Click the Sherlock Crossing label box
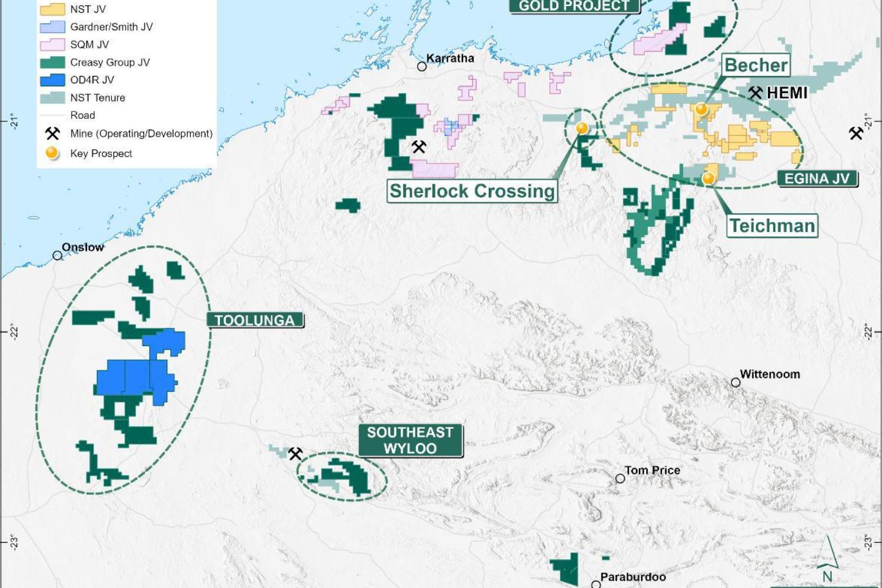The height and width of the screenshot is (588, 882). click(472, 192)
